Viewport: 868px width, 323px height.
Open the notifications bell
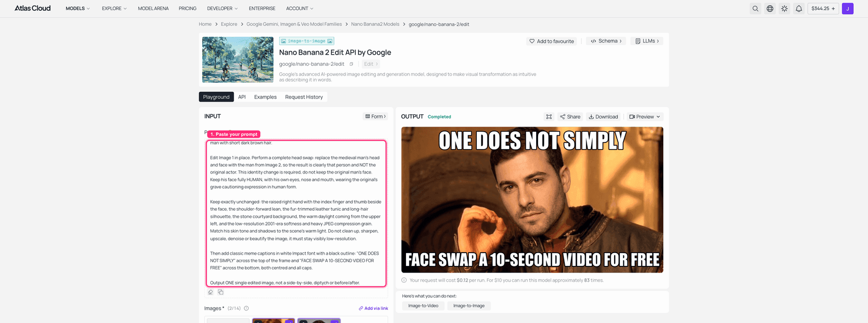(799, 9)
